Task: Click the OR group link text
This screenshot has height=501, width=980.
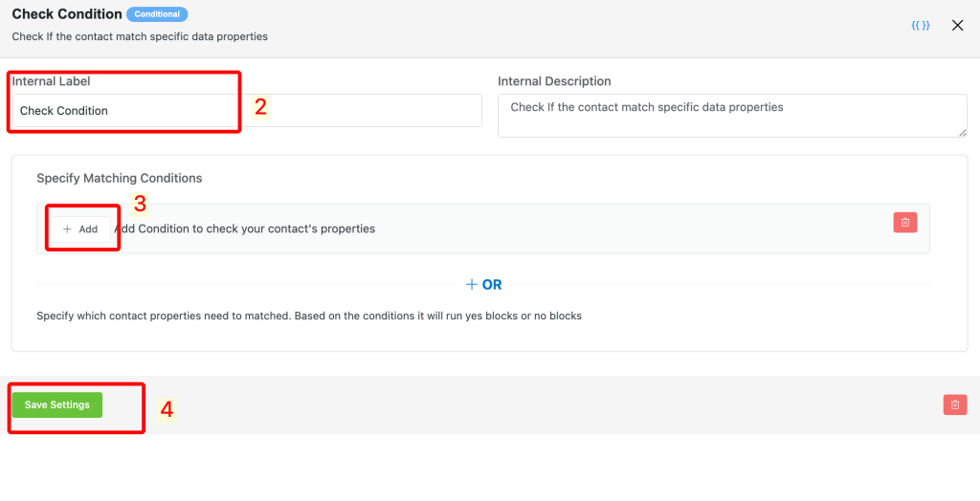Action: click(x=492, y=285)
